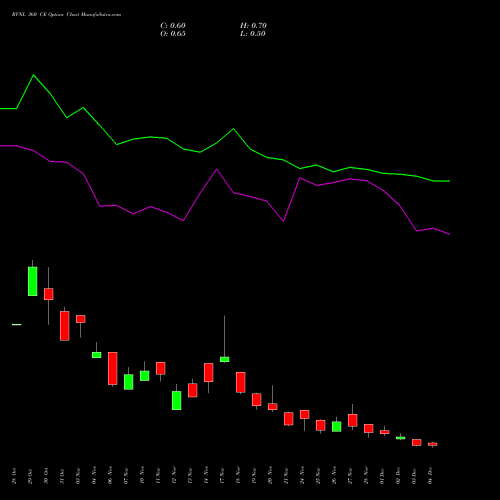Click the green candle for 12 Nov
The width and height of the screenshot is (500, 500).
177,400
